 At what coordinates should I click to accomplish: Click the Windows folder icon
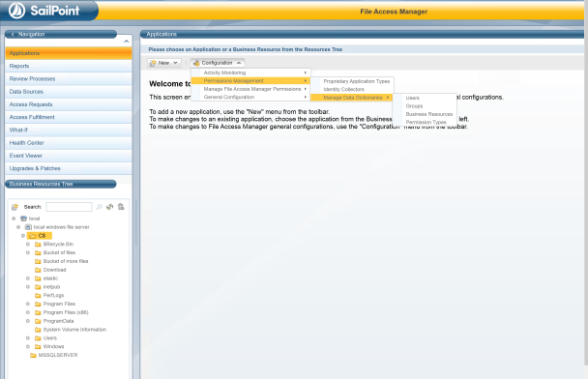(x=38, y=347)
